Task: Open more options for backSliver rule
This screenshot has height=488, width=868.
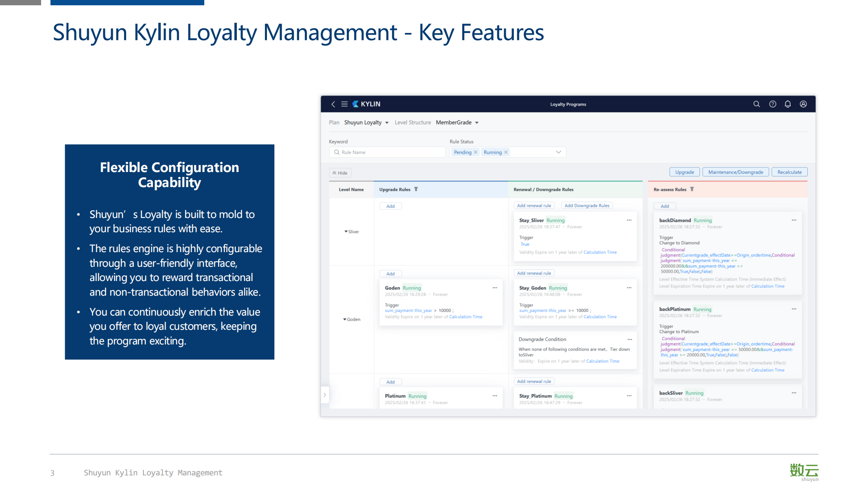Action: (794, 393)
